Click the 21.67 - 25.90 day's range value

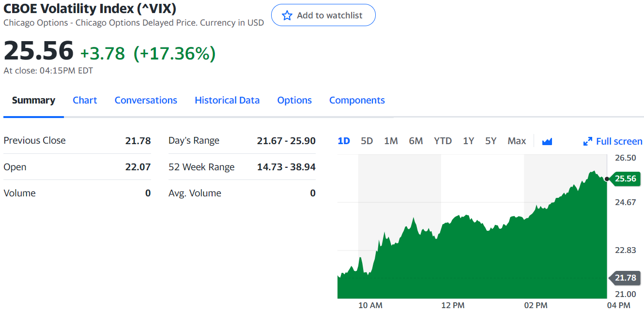[286, 141]
